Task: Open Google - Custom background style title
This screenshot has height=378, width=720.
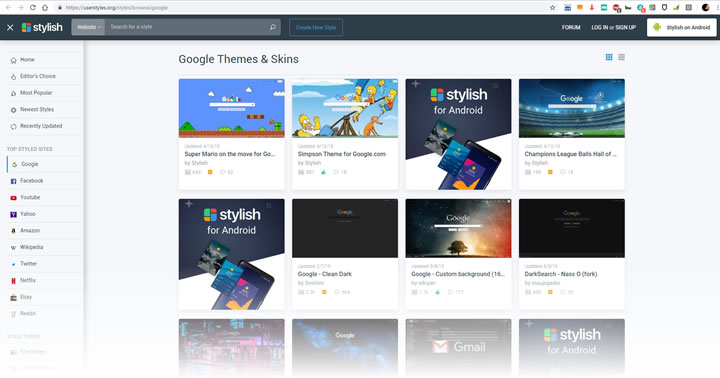Action: point(458,274)
